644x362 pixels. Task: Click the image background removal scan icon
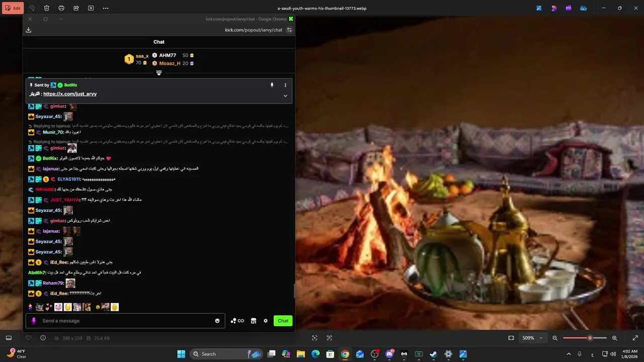click(314, 338)
